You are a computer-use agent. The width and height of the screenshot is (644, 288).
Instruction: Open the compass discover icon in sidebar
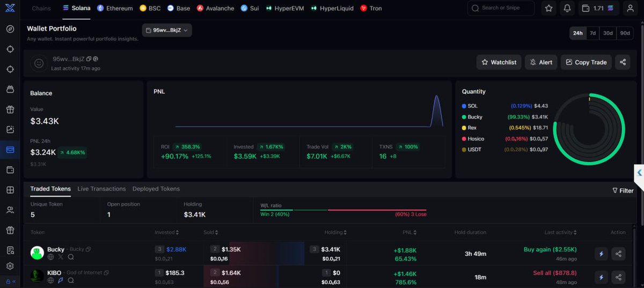[10, 29]
